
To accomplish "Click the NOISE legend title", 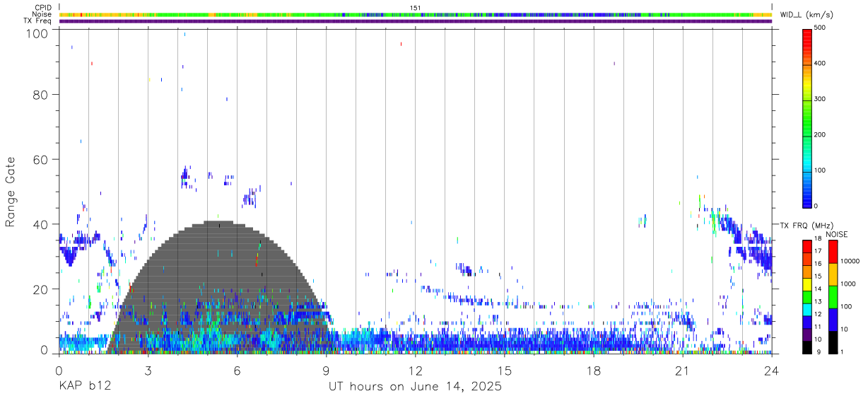I will pyautogui.click(x=835, y=234).
